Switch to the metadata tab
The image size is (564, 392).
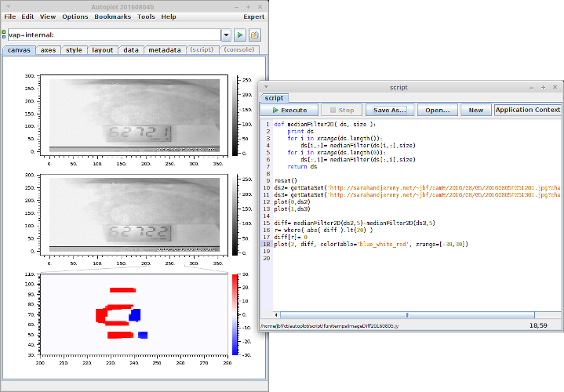pos(164,50)
